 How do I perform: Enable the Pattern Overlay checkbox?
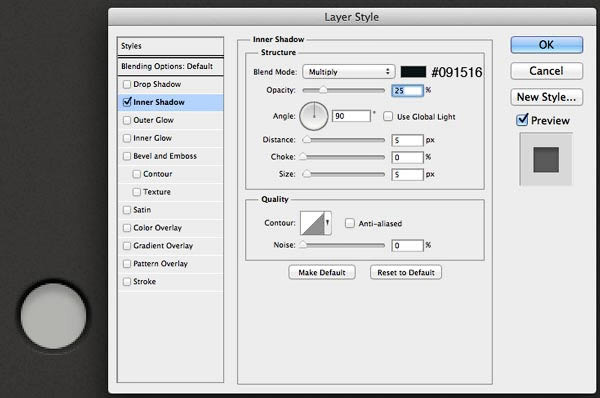127,264
